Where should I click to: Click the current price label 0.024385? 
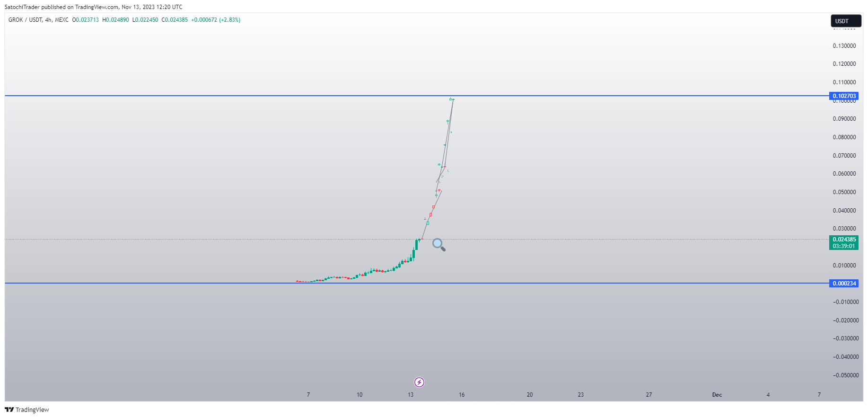pos(844,242)
